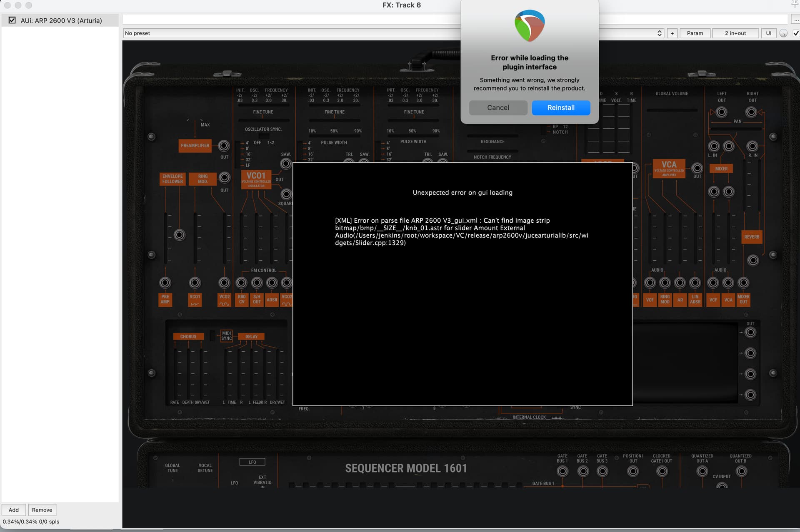Click the preset plus button
The image size is (800, 532).
pos(672,33)
